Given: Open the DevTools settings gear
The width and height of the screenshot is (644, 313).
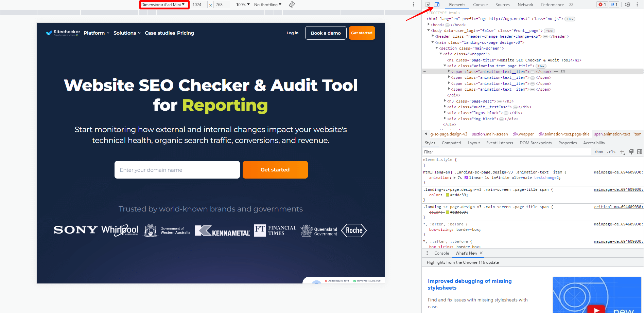Looking at the screenshot, I should [628, 4].
